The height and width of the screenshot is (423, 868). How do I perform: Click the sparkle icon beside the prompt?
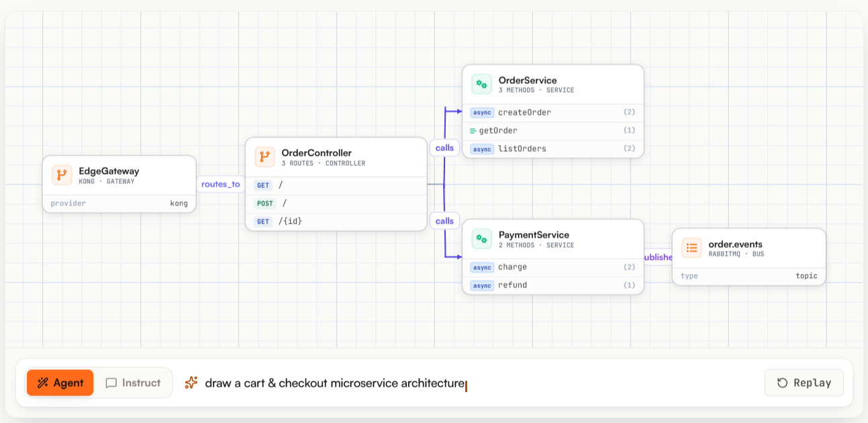[191, 383]
